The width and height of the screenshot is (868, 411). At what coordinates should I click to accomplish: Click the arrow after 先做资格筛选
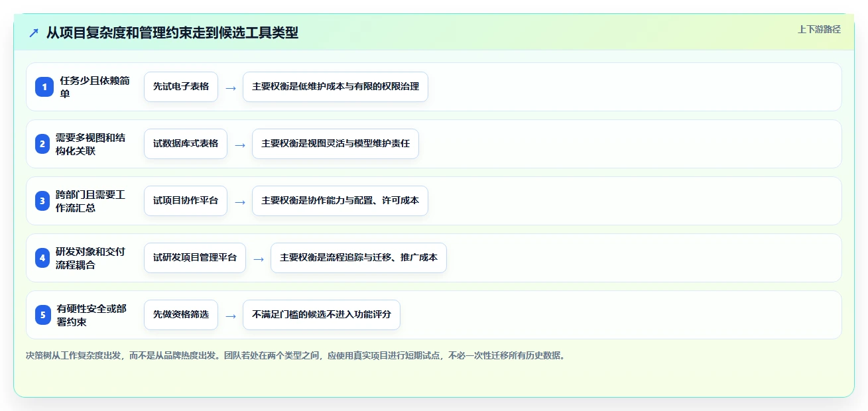pyautogui.click(x=231, y=316)
